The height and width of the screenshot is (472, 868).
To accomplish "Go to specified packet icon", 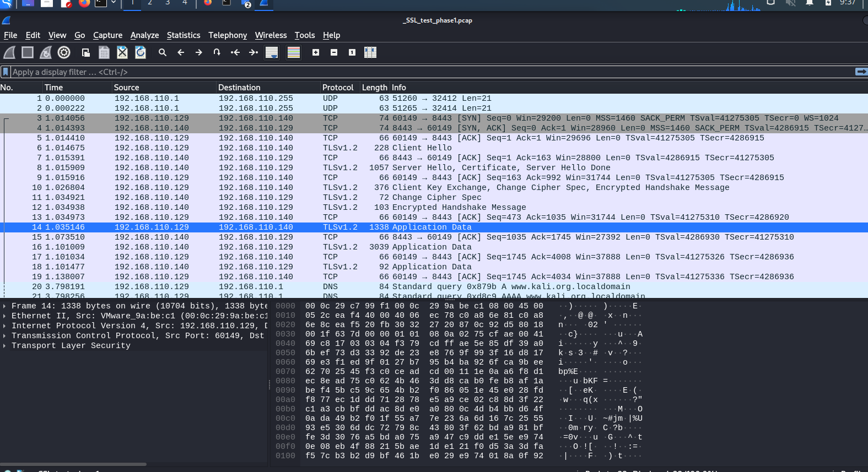I will [217, 52].
